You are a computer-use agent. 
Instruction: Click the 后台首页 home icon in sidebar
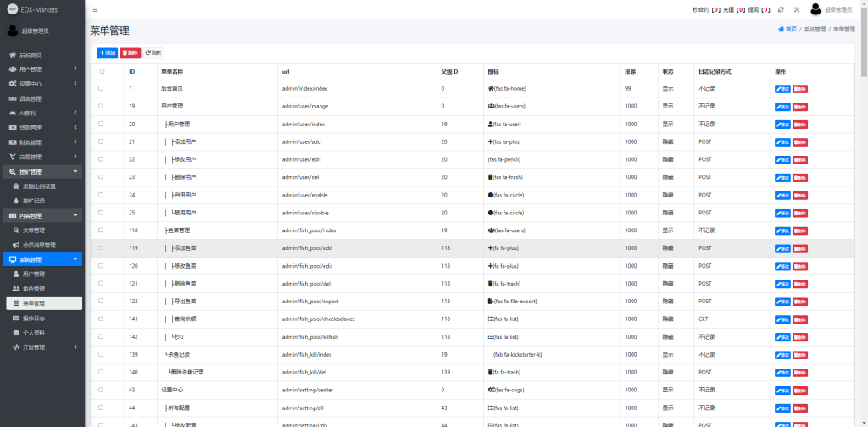[x=12, y=54]
